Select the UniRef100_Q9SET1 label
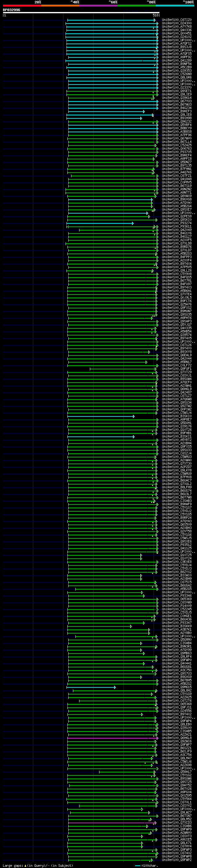197x868 pixels. point(176,91)
